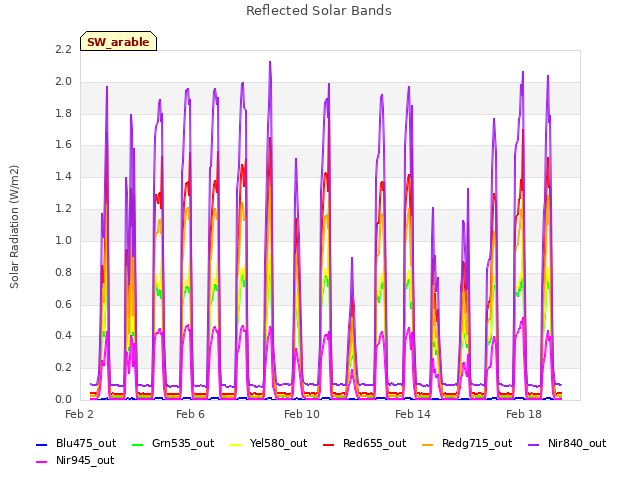Click the green Grn535_out legend swatch

[x=138, y=444]
